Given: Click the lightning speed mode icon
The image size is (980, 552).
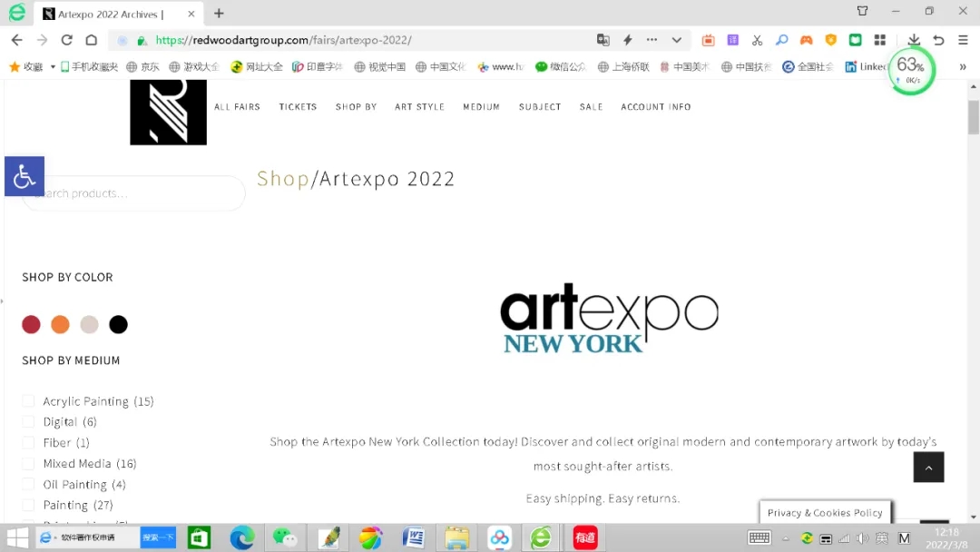Looking at the screenshot, I should (x=628, y=40).
